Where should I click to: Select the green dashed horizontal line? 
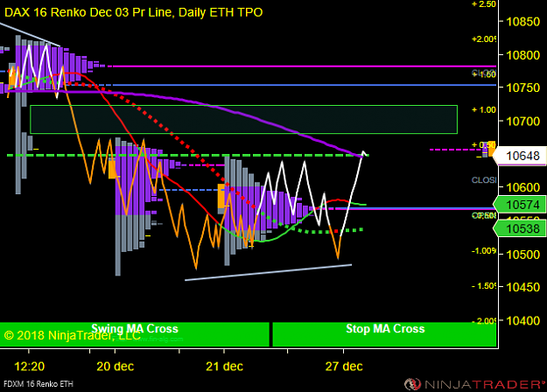(x=187, y=155)
